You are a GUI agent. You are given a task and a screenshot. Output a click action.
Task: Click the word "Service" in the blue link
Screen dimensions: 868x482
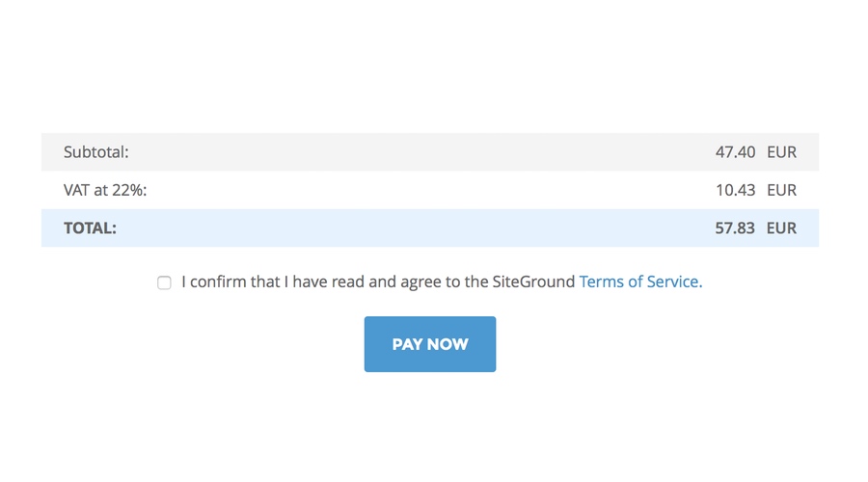pos(672,281)
